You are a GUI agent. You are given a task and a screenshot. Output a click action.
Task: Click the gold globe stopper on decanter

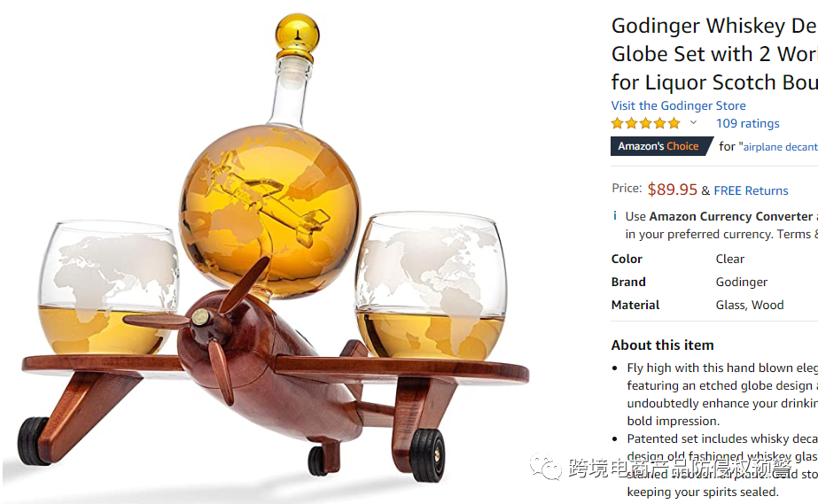(297, 35)
